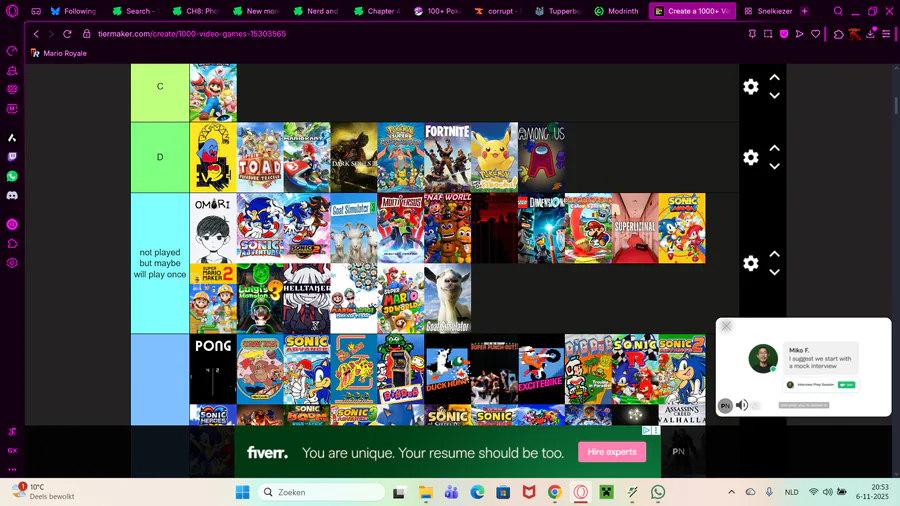The width and height of the screenshot is (900, 506).
Task: Select Superliminal game thumbnail
Action: (x=635, y=228)
